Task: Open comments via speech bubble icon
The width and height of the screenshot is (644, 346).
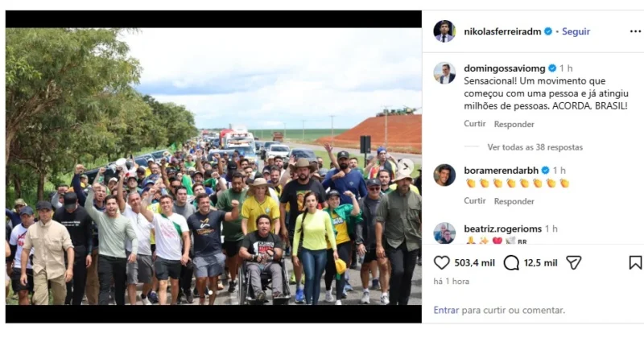Action: click(x=511, y=262)
